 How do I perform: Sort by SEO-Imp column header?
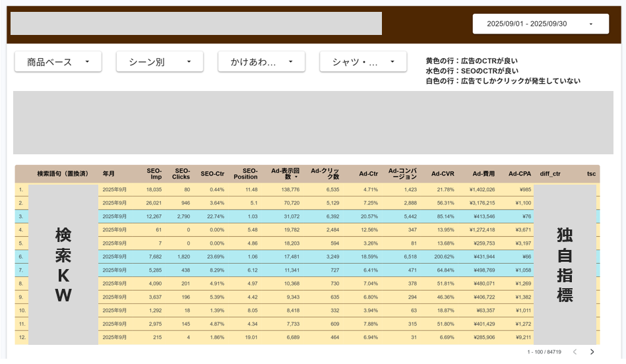[x=155, y=173]
